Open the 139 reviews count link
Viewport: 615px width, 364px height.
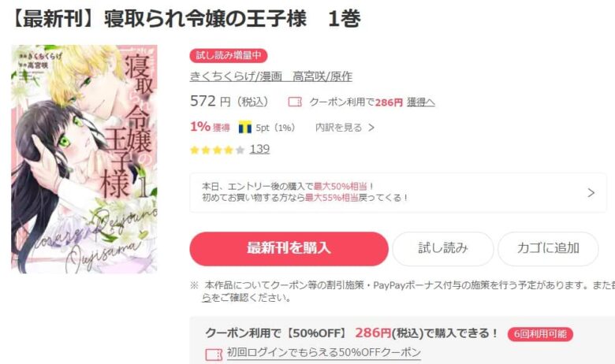(x=259, y=149)
